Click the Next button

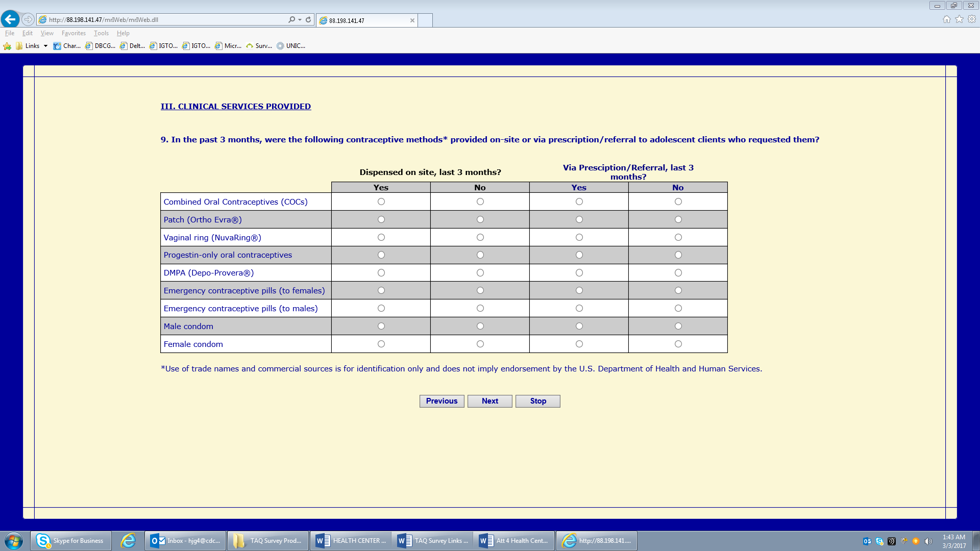[x=489, y=401]
